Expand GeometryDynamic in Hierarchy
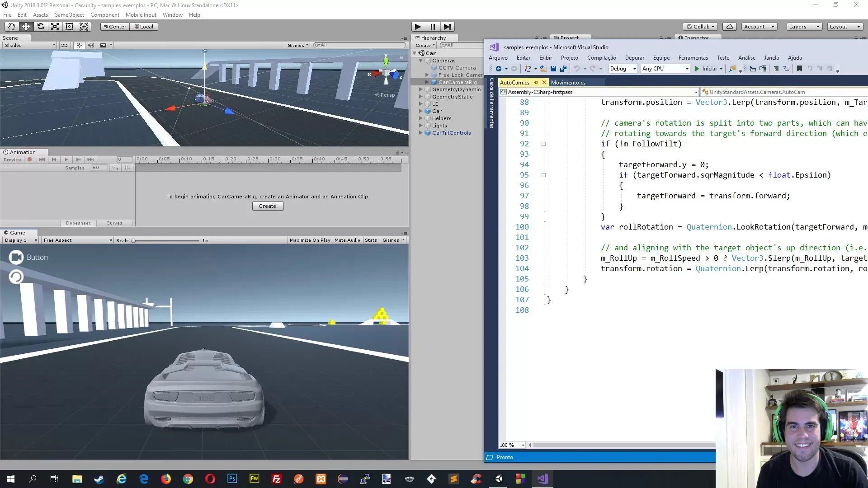Image resolution: width=868 pixels, height=488 pixels. [x=421, y=89]
